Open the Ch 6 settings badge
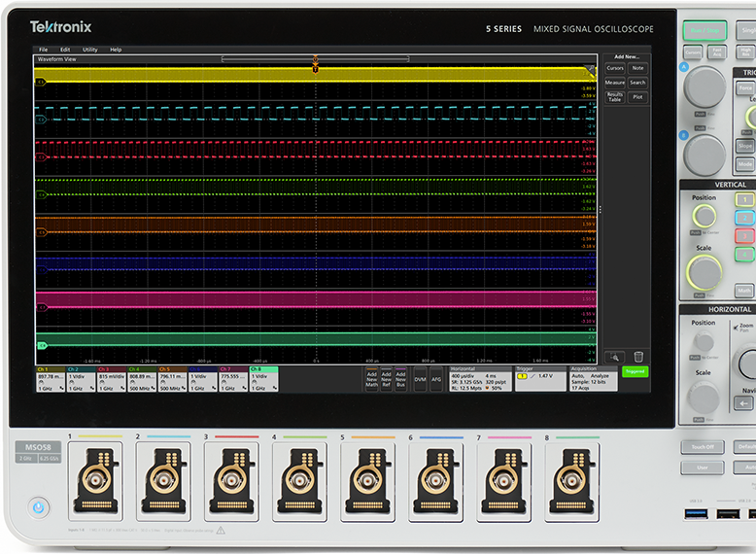The height and width of the screenshot is (554, 756). click(x=202, y=379)
